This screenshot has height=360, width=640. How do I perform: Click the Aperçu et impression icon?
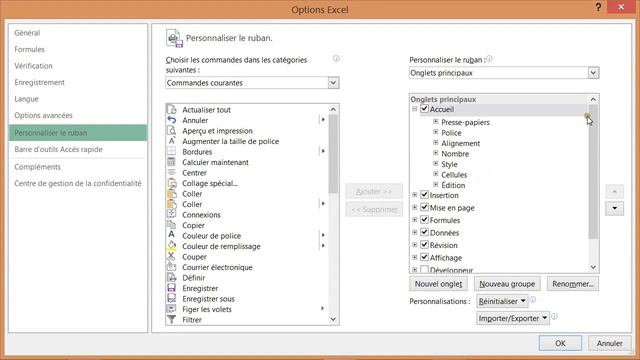(x=172, y=131)
